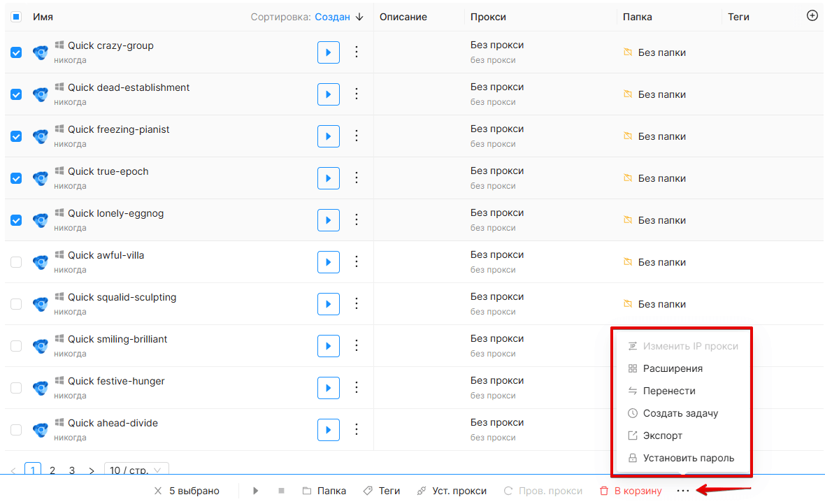Check the Quick awful-villa profile
The width and height of the screenshot is (825, 504).
[x=16, y=262]
